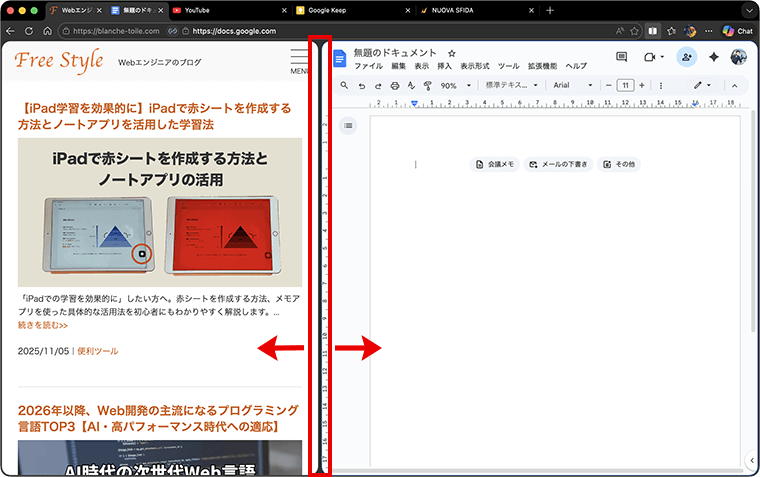Close the Google Keep tab
The height and width of the screenshot is (477, 760).
click(408, 10)
